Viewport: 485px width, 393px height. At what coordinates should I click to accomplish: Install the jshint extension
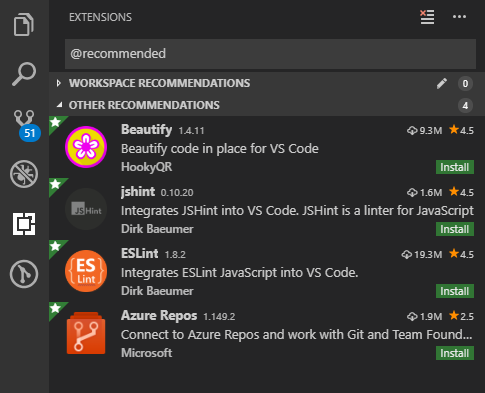click(x=455, y=229)
